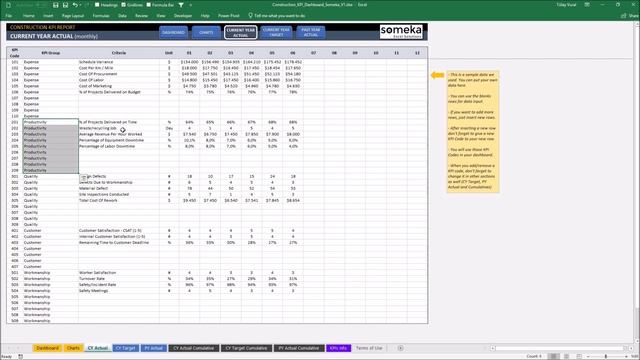This screenshot has width=640, height=360.
Task: Switch to the CY Actual Cumulative sheet tab
Action: [x=193, y=348]
